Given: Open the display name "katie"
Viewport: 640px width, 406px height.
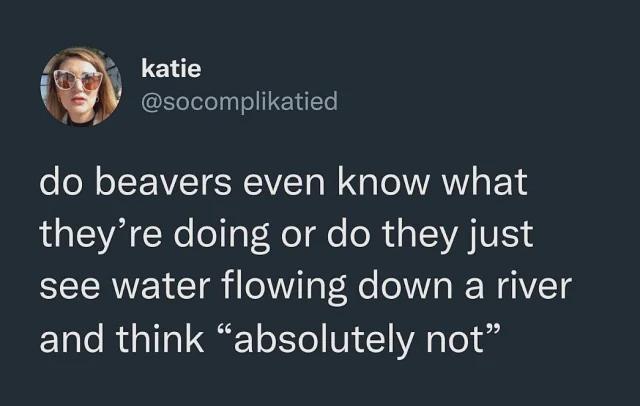Looking at the screenshot, I should 171,69.
